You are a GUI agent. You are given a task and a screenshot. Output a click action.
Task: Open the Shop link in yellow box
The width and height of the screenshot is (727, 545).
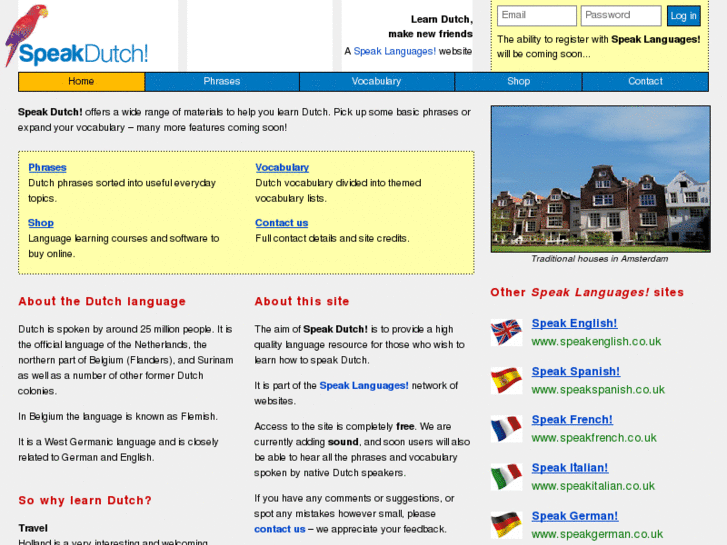click(x=41, y=223)
